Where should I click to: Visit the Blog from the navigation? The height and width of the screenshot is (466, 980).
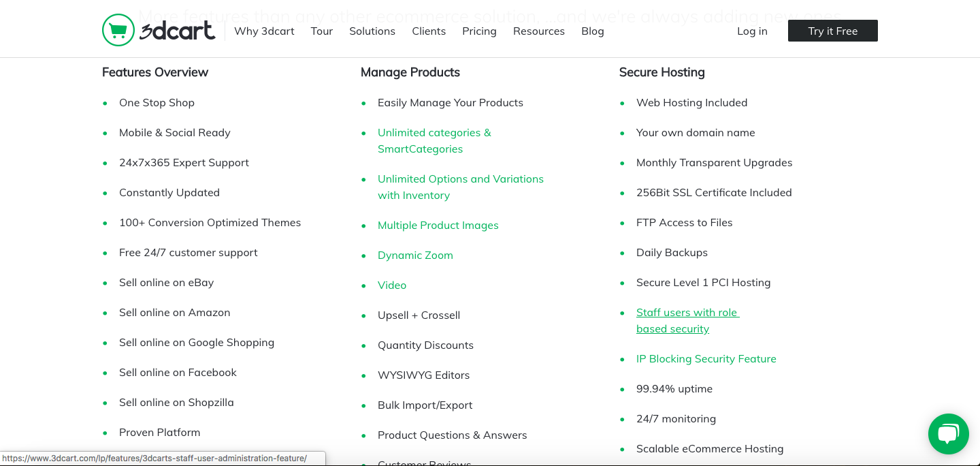pos(593,31)
